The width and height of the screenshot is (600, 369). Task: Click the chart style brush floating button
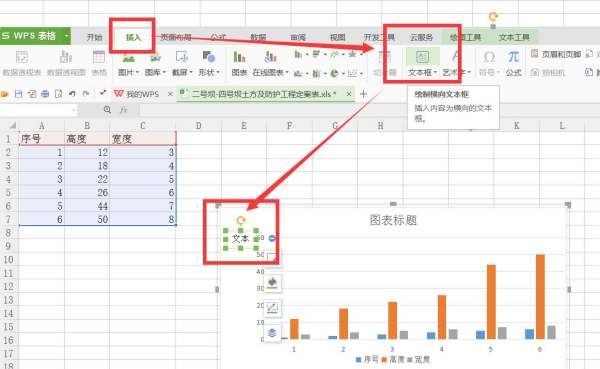pos(272,284)
